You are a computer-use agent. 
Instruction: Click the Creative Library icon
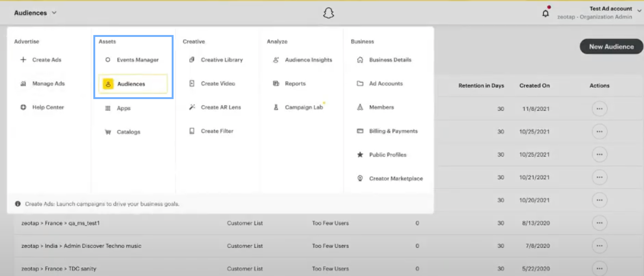click(x=192, y=60)
